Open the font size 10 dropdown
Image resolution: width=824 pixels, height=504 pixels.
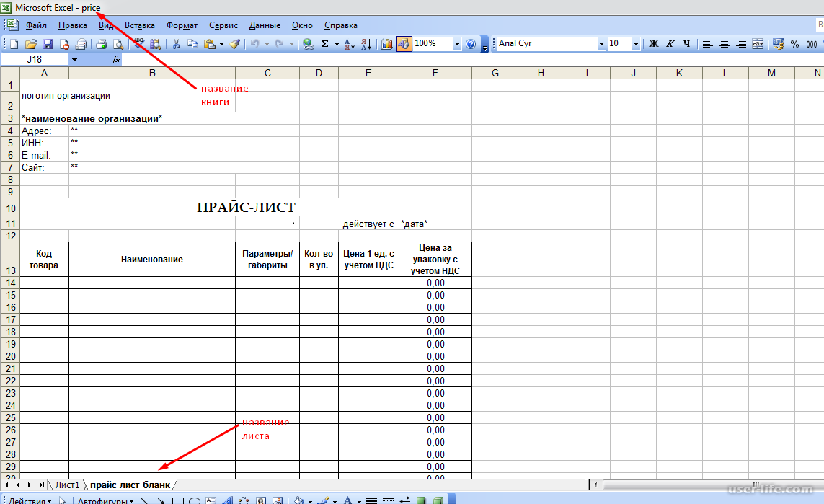[x=636, y=44]
